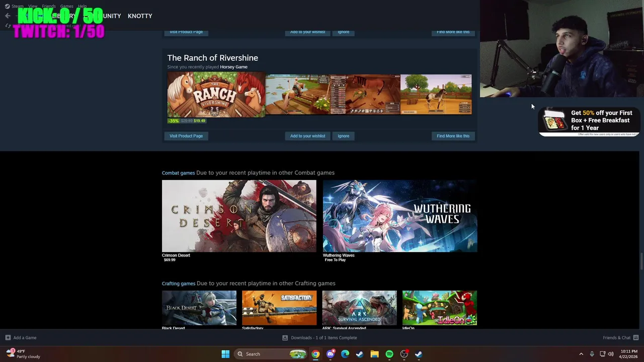The height and width of the screenshot is (362, 644).
Task: Click the Ranch Rivershine logo capsule image
Action: pyautogui.click(x=216, y=95)
